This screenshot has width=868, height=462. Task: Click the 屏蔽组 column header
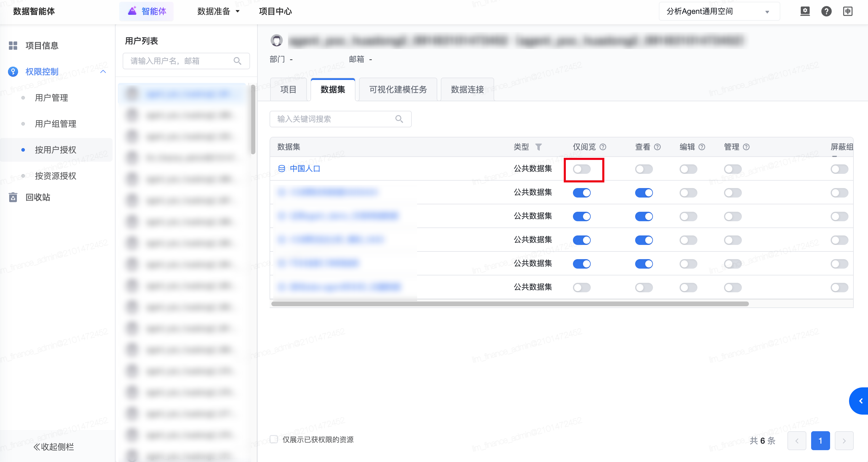[842, 147]
